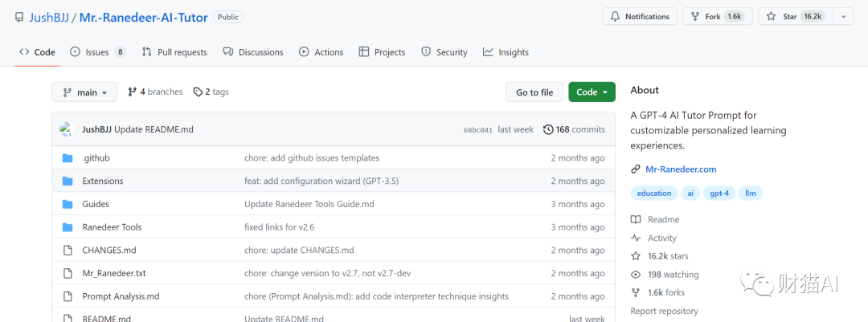Image resolution: width=868 pixels, height=322 pixels.
Task: Switch to the Code tab
Action: tap(37, 52)
